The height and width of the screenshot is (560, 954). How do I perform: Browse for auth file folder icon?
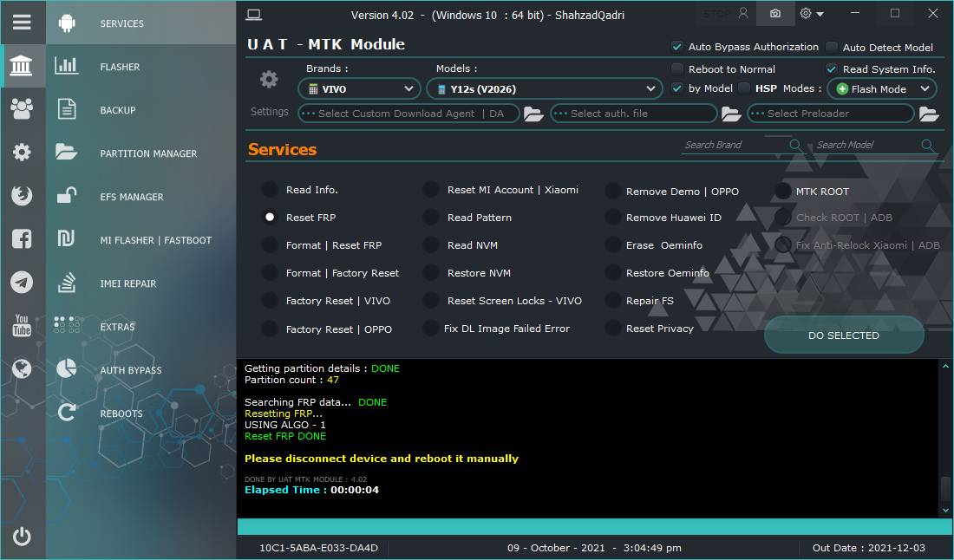(731, 114)
